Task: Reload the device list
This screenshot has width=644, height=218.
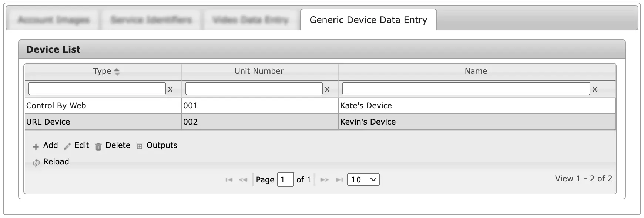Action: [56, 162]
